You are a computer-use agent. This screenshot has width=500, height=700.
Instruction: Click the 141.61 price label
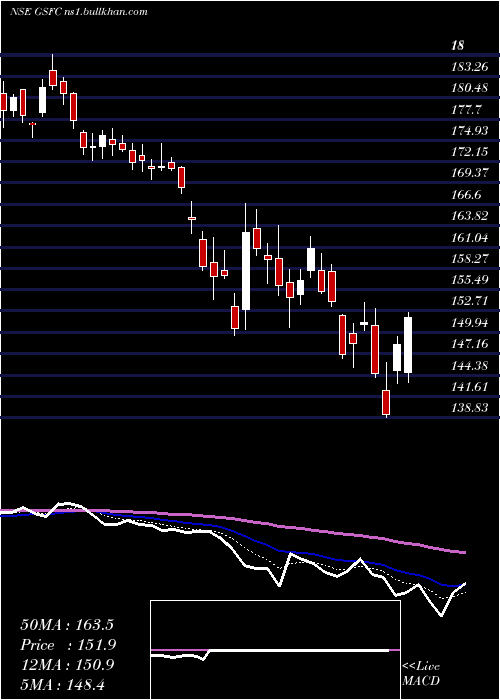pos(470,386)
